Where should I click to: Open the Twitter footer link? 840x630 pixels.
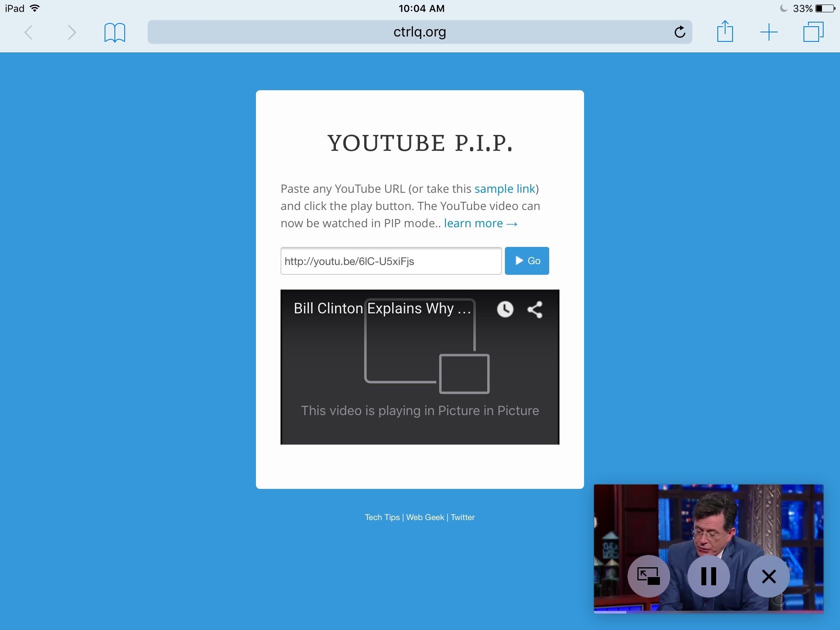(x=463, y=517)
